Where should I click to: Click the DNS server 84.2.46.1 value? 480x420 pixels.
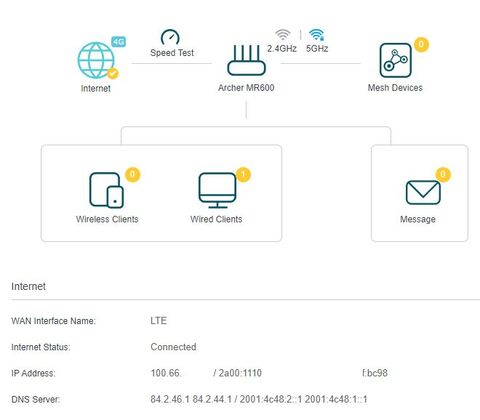[170, 399]
